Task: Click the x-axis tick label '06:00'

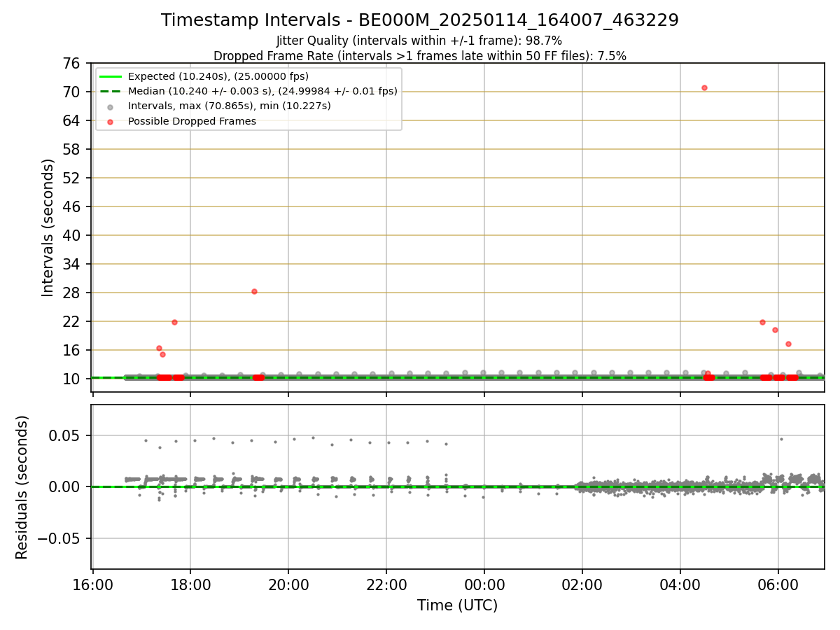Action: [x=778, y=584]
